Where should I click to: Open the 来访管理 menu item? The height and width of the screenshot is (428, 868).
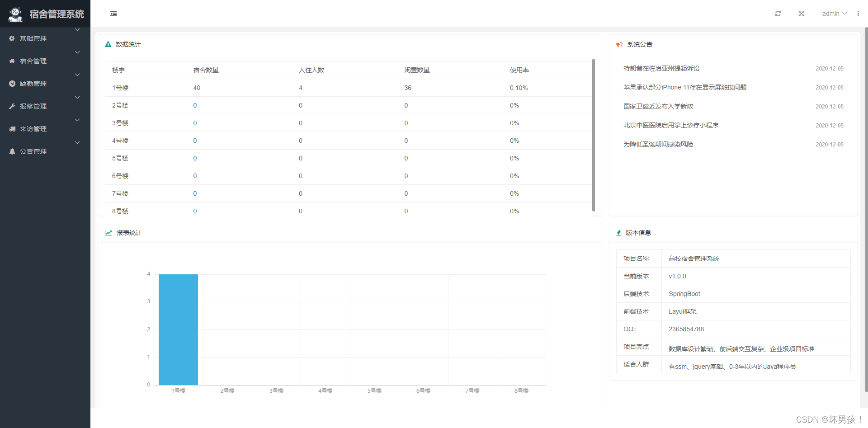(x=45, y=129)
